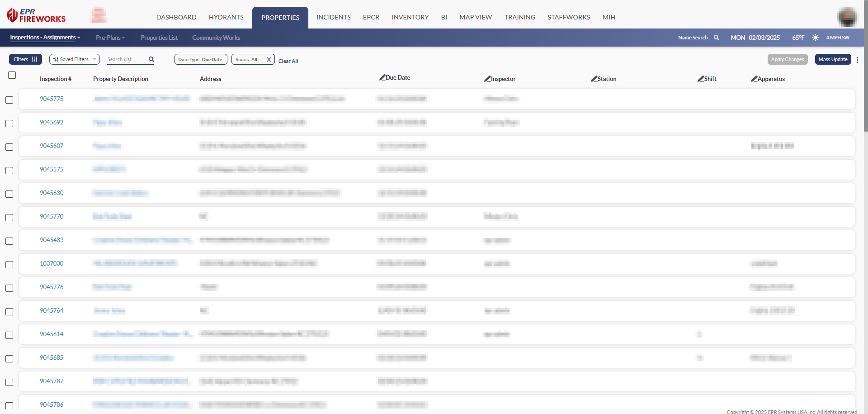The height and width of the screenshot is (414, 868).
Task: Click the sunny weather icon in the header
Action: coord(816,38)
